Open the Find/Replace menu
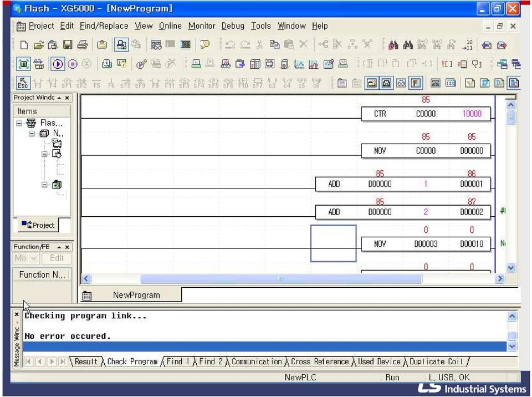The width and height of the screenshot is (532, 397). [x=104, y=26]
